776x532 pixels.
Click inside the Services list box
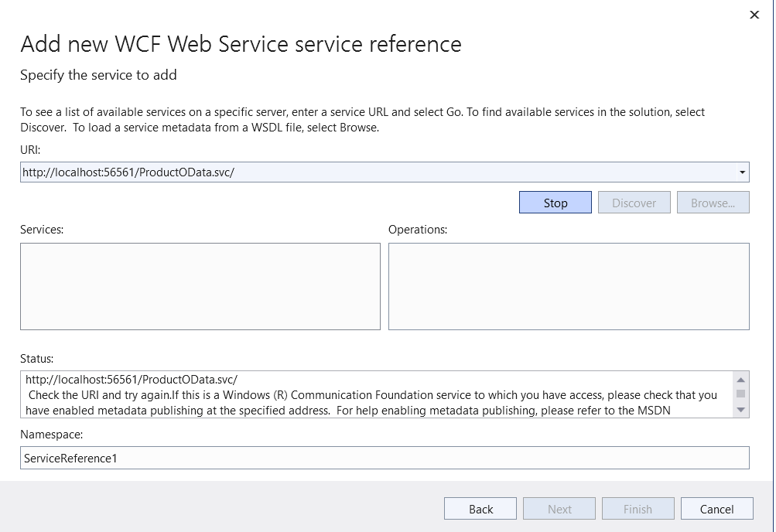tap(200, 286)
